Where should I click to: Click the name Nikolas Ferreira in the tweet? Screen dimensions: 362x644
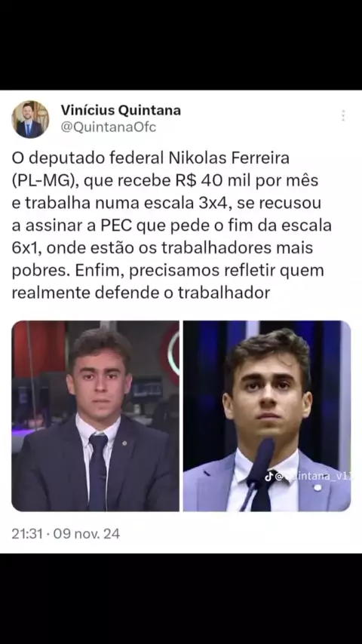(228, 158)
